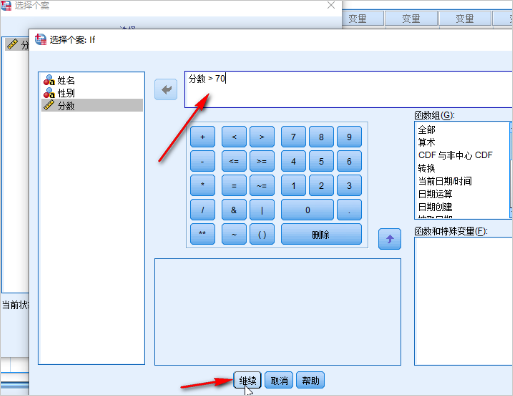Image resolution: width=513 pixels, height=396 pixels.
Task: Click the exponent ** operator key
Action: (x=202, y=234)
